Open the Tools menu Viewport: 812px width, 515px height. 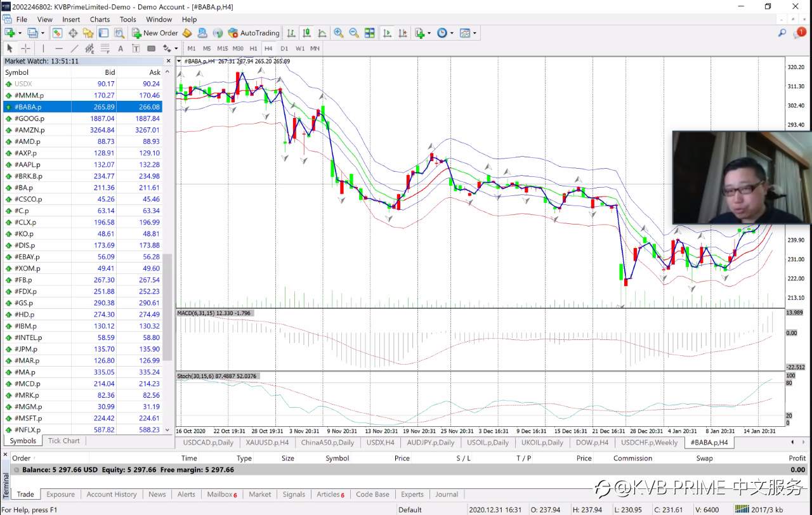pyautogui.click(x=128, y=19)
